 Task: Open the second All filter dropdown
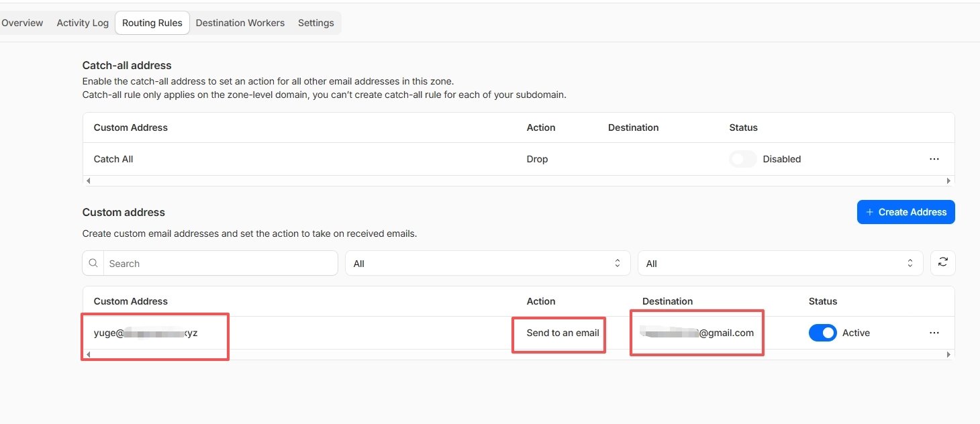click(x=781, y=264)
